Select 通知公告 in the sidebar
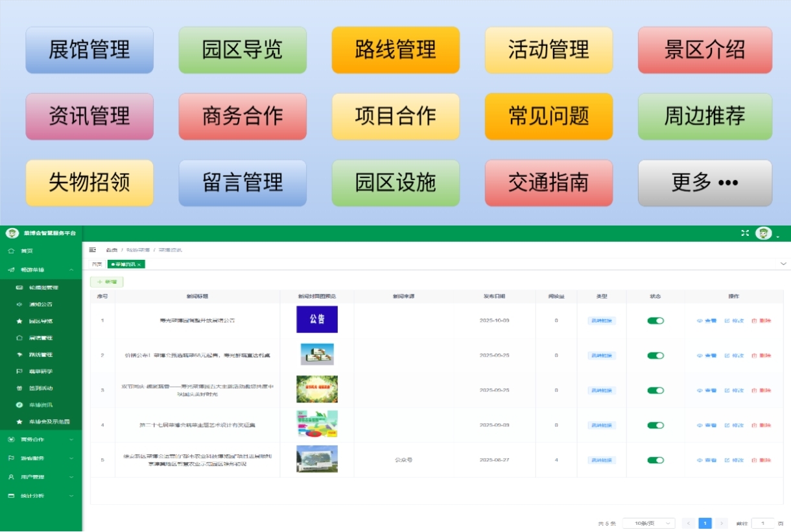Image resolution: width=791 pixels, height=532 pixels. tap(41, 303)
